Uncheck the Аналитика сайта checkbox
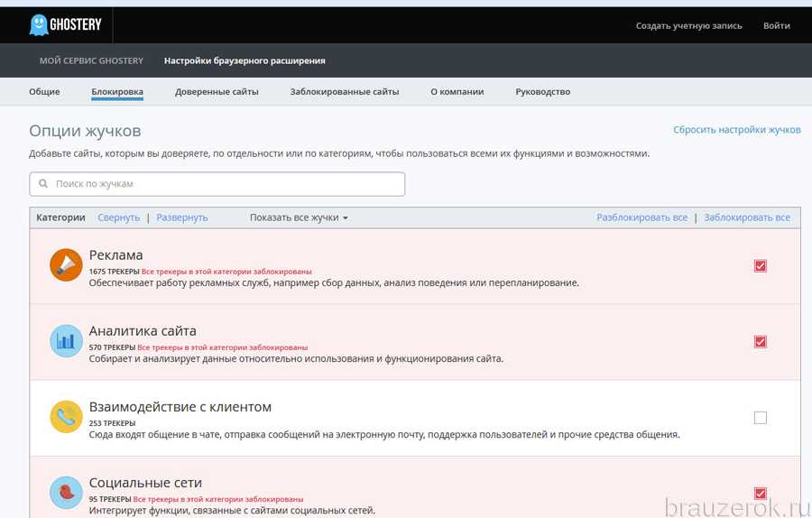Viewport: 812px width, 518px height. [x=761, y=342]
